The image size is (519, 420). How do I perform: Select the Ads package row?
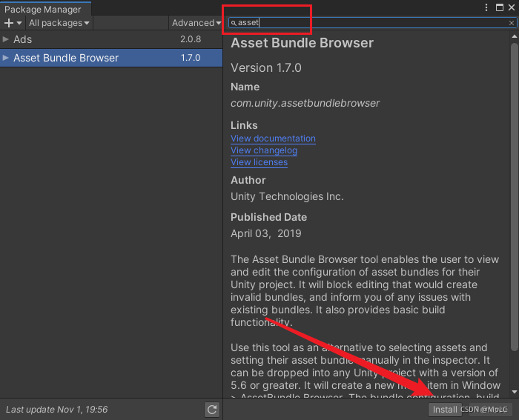pos(111,39)
